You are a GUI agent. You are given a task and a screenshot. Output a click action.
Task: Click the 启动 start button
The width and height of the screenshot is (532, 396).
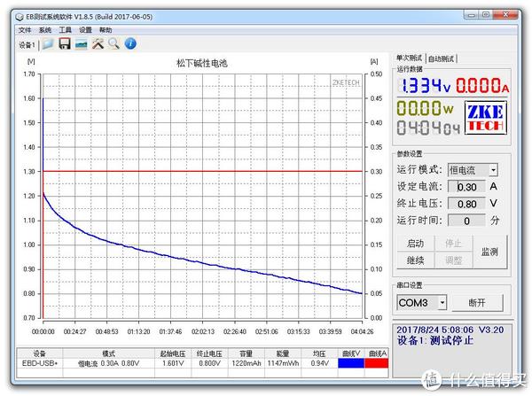(415, 244)
